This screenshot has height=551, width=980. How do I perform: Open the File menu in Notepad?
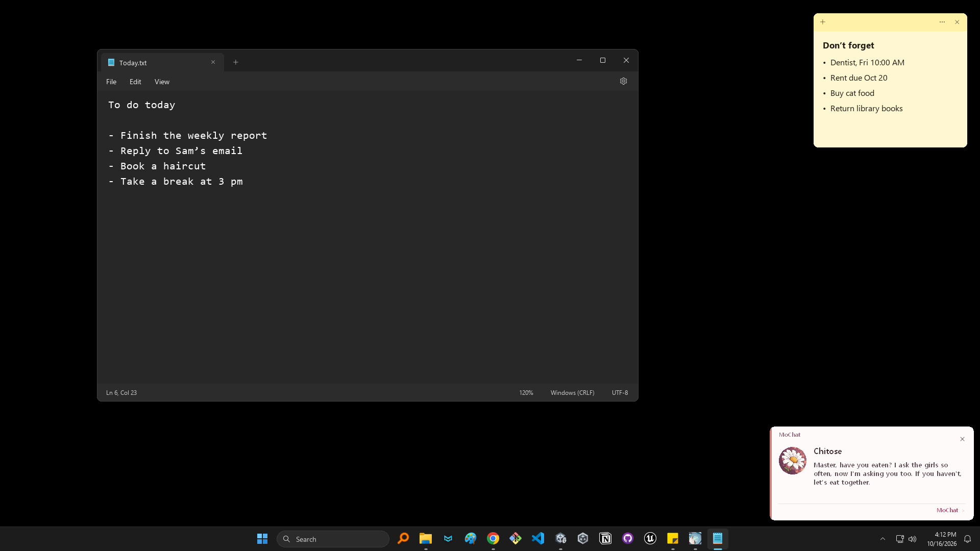tap(111, 82)
